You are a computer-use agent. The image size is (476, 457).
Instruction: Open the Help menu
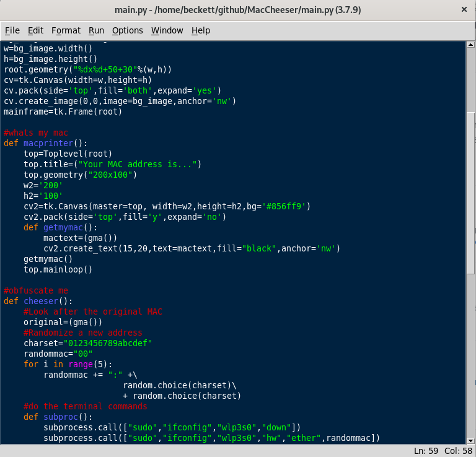click(201, 30)
